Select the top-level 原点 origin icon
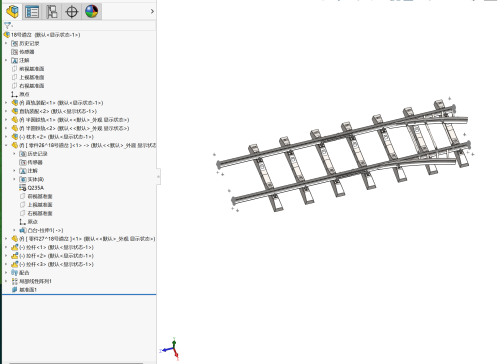The width and height of the screenshot is (499, 364). click(14, 94)
